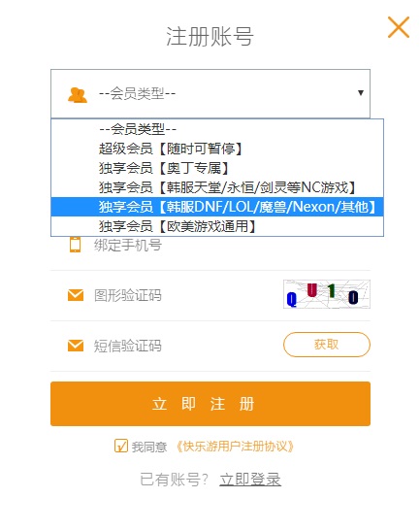Refresh the captcha image QU10
Image resolution: width=420 pixels, height=531 pixels.
[327, 294]
